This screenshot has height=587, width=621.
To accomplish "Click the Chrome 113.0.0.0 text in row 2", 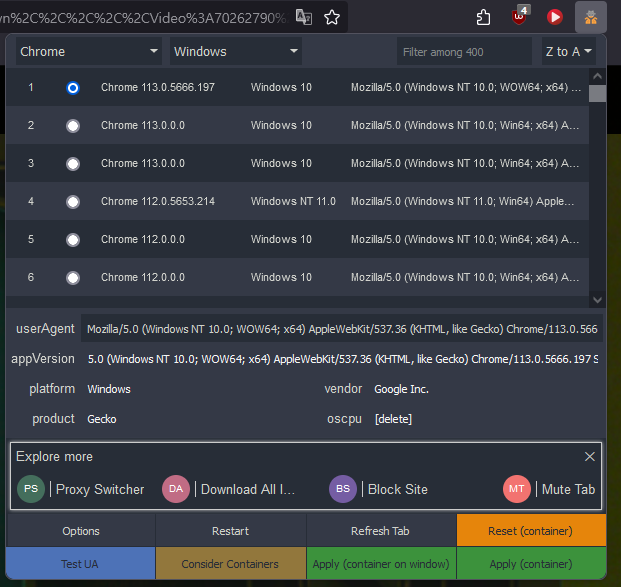I will tap(143, 125).
